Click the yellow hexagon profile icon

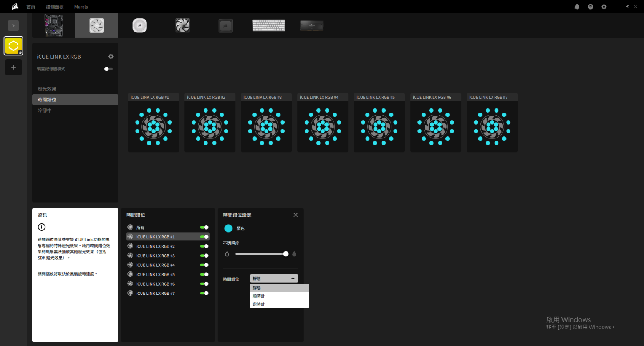point(13,46)
